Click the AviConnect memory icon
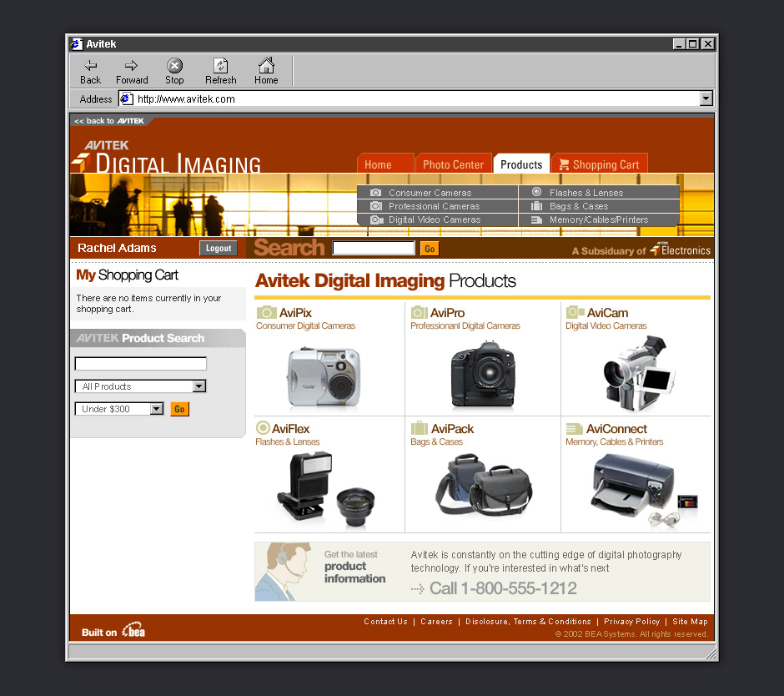This screenshot has height=696, width=784. pos(574,429)
